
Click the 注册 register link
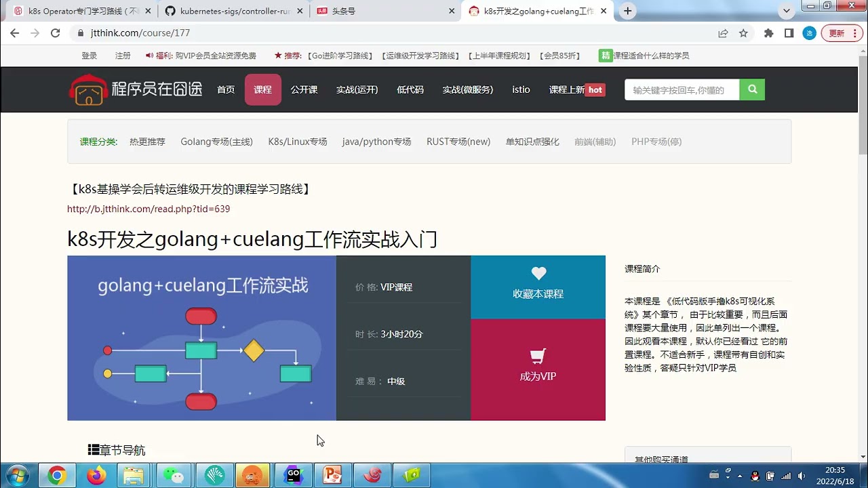pos(123,56)
